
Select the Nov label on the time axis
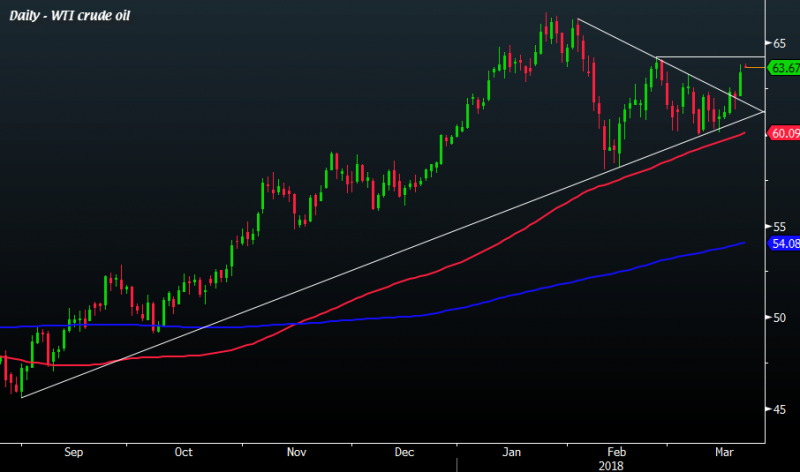click(x=295, y=452)
